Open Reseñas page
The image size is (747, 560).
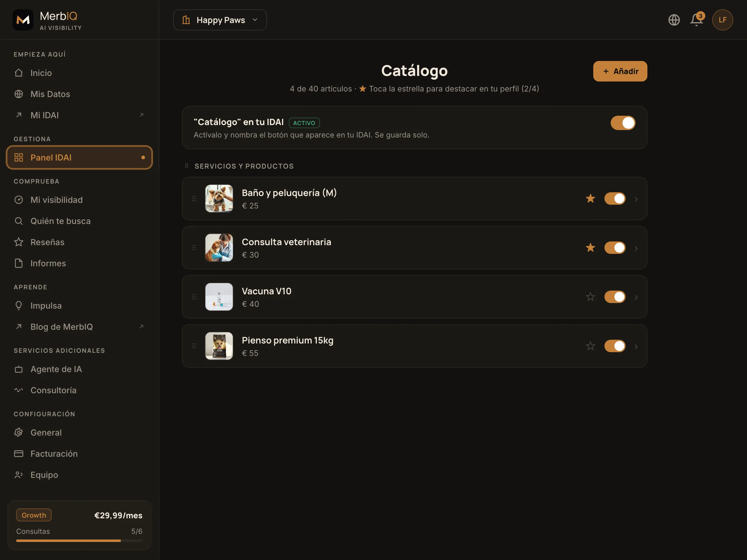tap(79, 242)
